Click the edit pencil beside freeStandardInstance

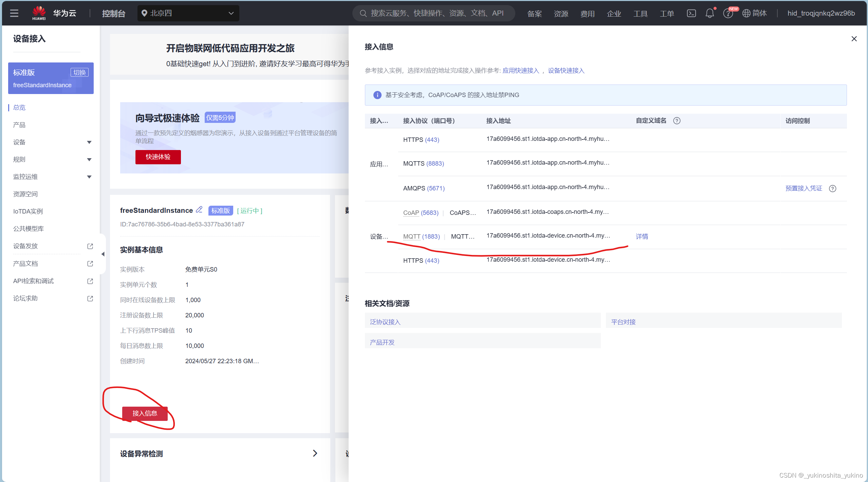(x=199, y=210)
